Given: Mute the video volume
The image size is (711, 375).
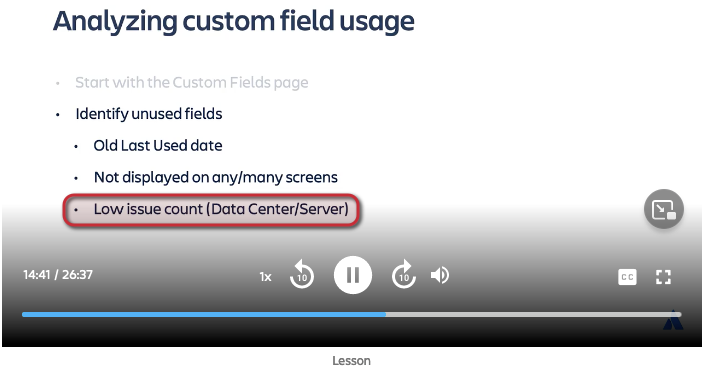Looking at the screenshot, I should [x=439, y=275].
